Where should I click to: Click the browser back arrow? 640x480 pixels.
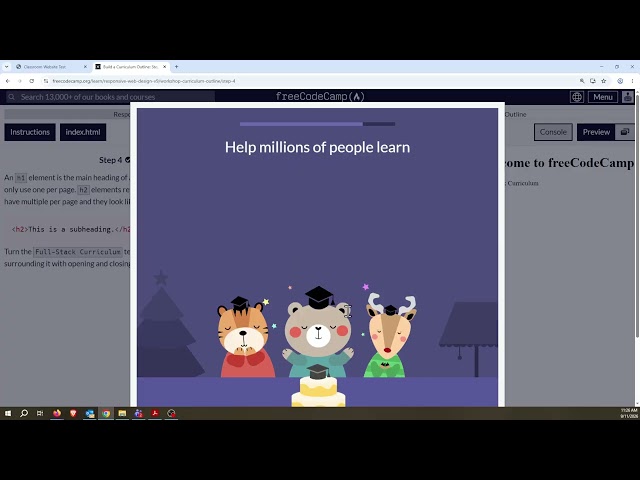pyautogui.click(x=7, y=81)
